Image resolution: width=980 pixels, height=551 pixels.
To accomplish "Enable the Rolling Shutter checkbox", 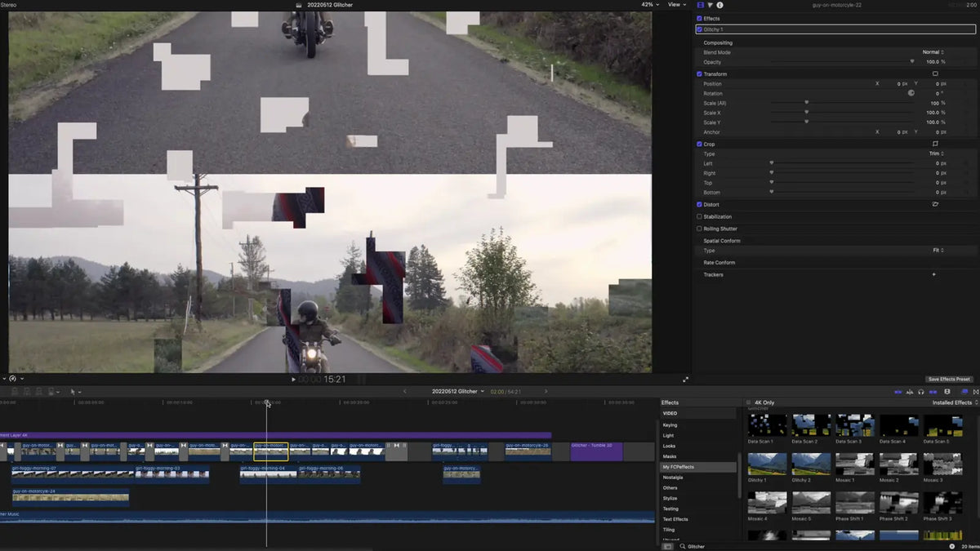I will coord(699,229).
